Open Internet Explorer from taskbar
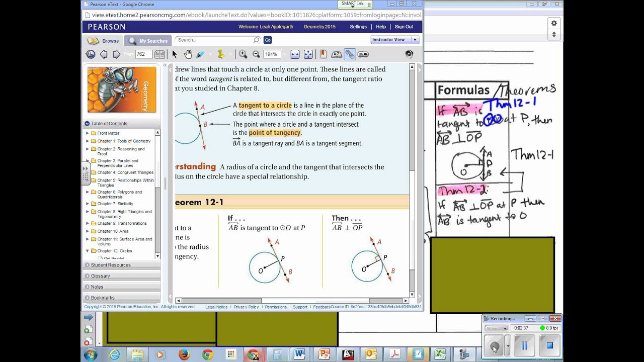The image size is (644, 362). [x=115, y=354]
